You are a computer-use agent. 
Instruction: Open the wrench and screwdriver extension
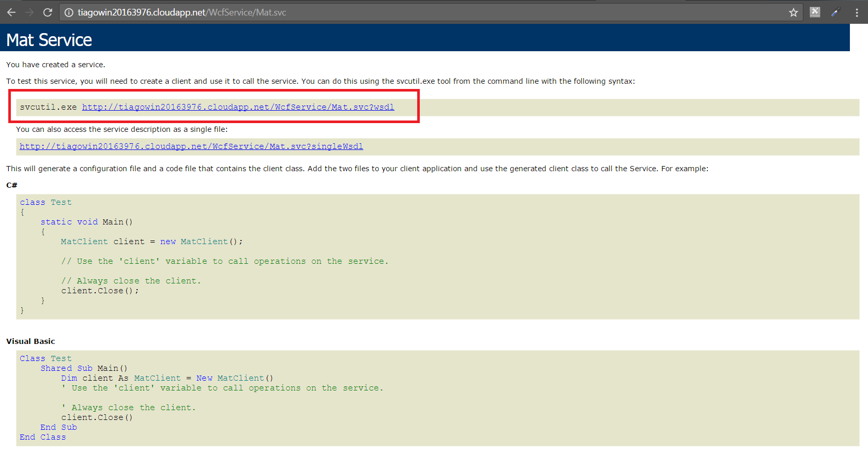coord(815,12)
